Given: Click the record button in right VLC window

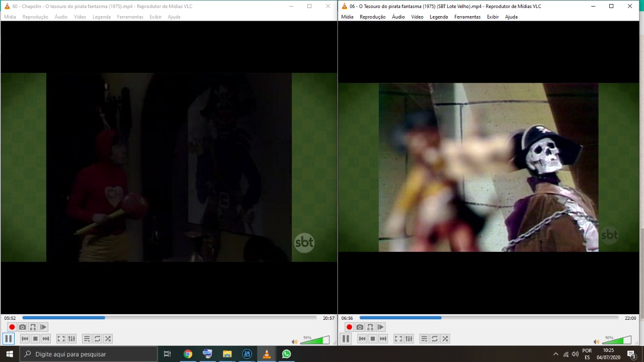Looking at the screenshot, I should click(x=349, y=327).
